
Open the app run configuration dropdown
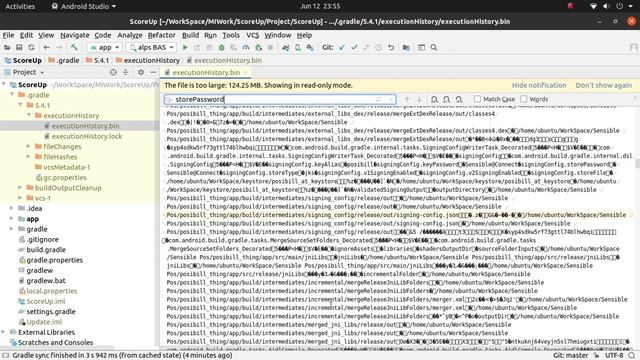pos(104,47)
